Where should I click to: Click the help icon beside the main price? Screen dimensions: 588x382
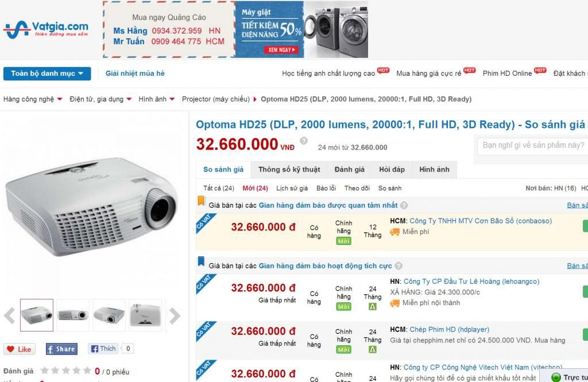[304, 141]
